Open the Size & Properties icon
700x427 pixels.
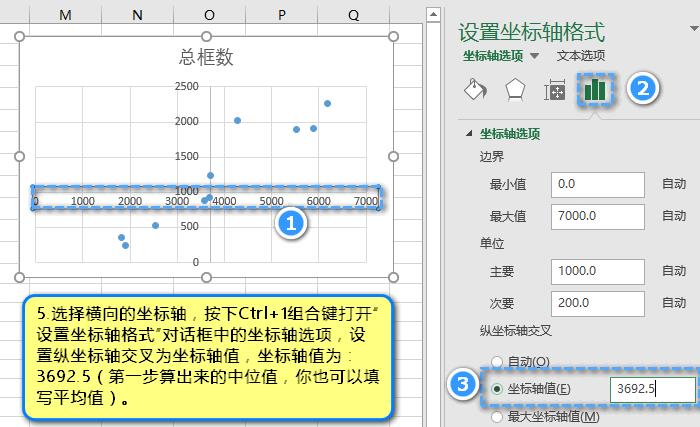point(555,90)
